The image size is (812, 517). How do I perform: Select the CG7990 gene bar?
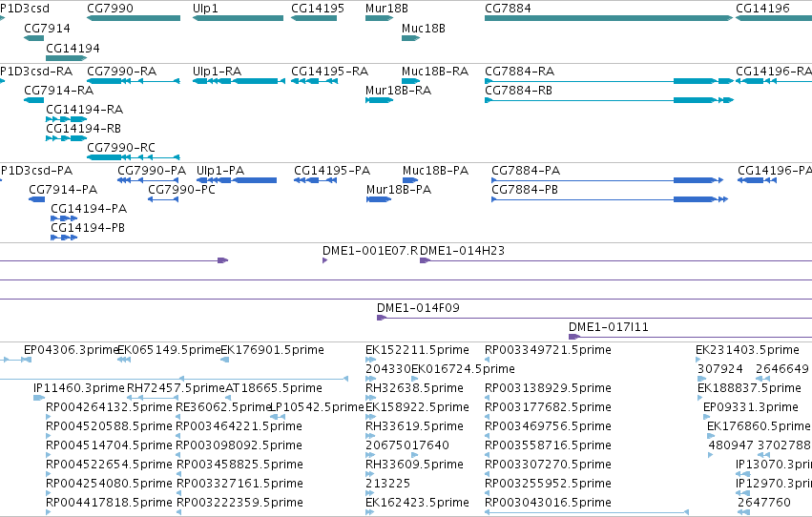pyautogui.click(x=134, y=18)
